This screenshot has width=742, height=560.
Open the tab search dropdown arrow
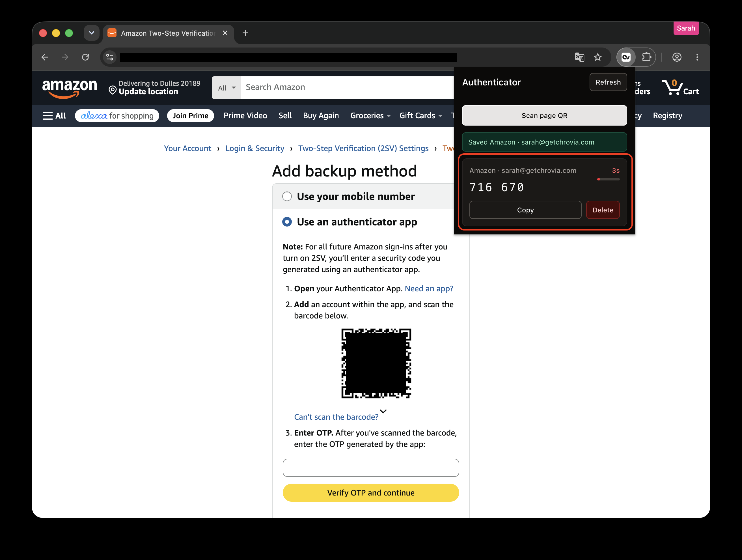92,33
